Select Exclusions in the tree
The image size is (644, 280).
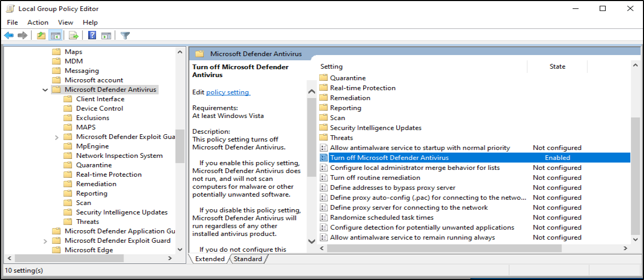pos(93,118)
